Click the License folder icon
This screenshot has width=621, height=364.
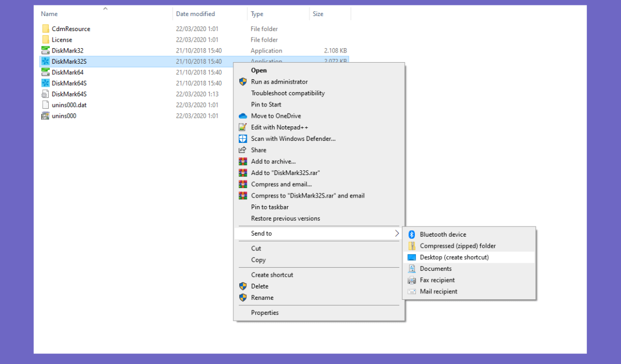46,40
